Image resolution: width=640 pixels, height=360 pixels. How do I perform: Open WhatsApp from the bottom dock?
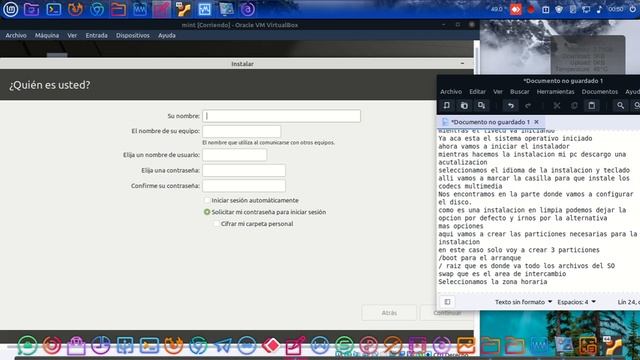tap(27, 345)
